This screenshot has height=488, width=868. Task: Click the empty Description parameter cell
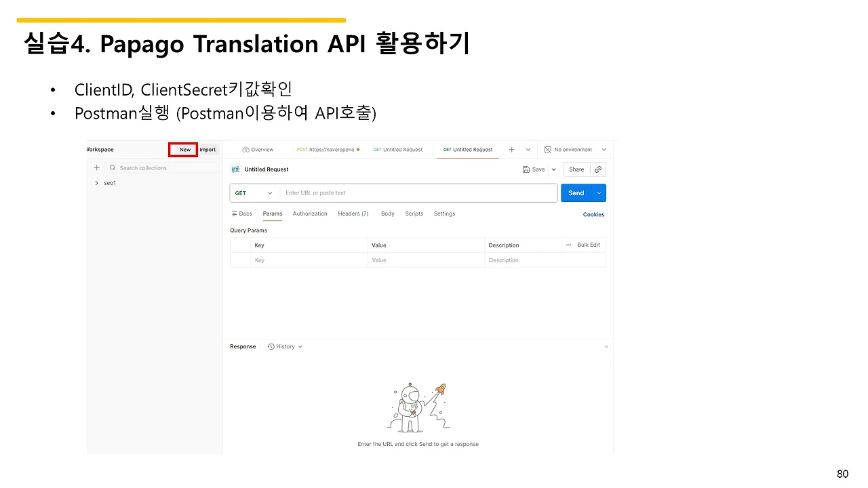[x=545, y=260]
